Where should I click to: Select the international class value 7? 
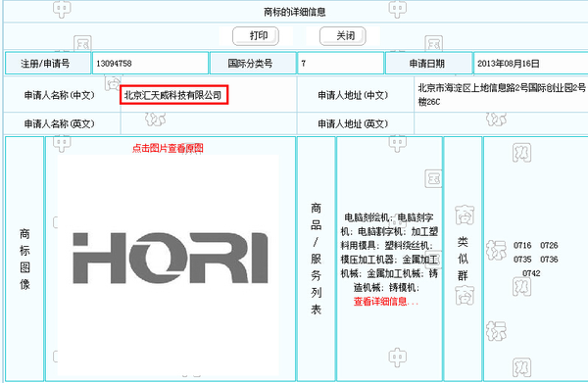pos(341,64)
